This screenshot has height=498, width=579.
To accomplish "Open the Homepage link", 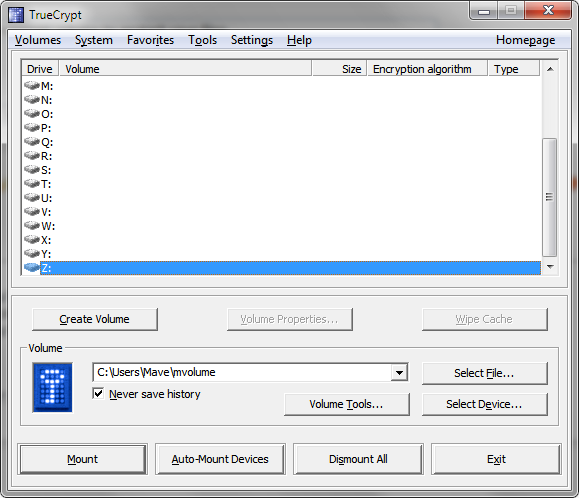I will pyautogui.click(x=525, y=40).
